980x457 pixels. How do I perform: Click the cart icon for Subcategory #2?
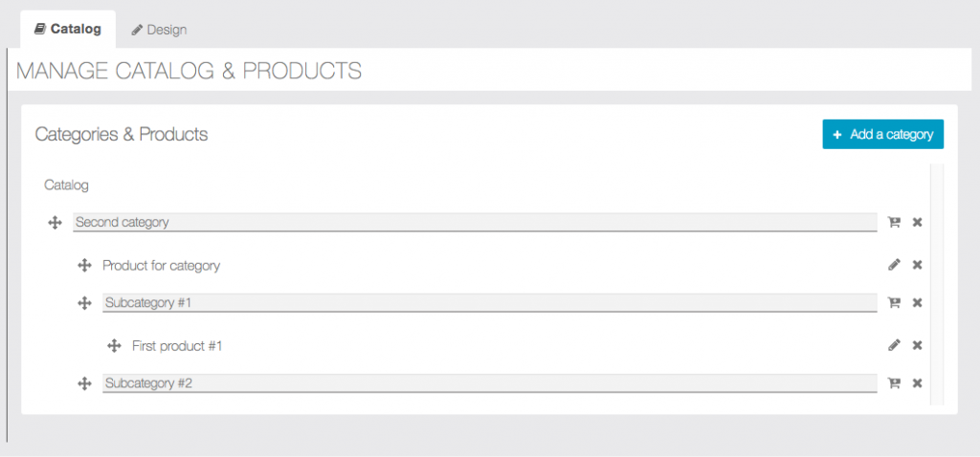click(894, 383)
